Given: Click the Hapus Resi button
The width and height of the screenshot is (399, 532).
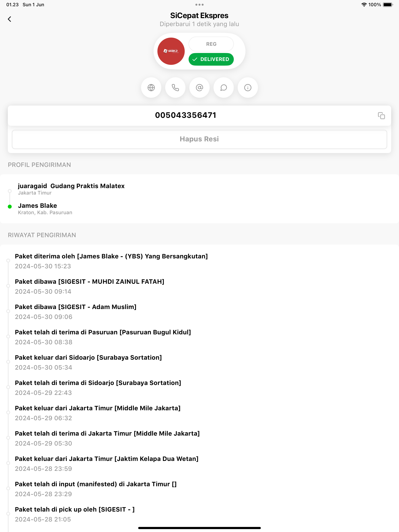Looking at the screenshot, I should point(199,139).
